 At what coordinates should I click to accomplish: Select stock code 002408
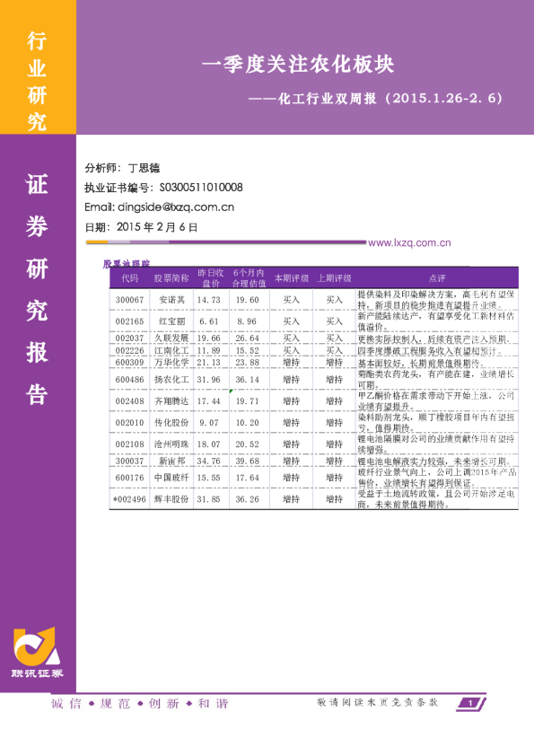pyautogui.click(x=129, y=401)
